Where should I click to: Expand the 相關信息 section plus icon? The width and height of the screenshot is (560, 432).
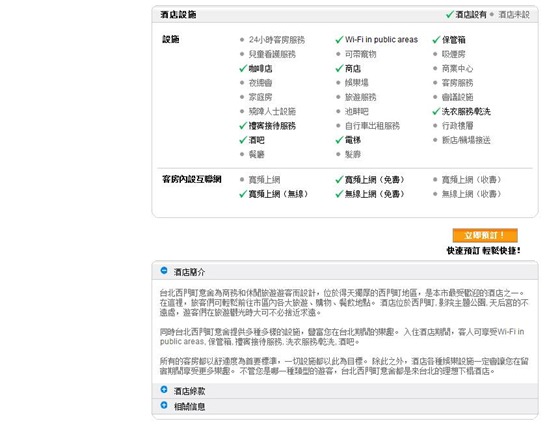click(164, 405)
